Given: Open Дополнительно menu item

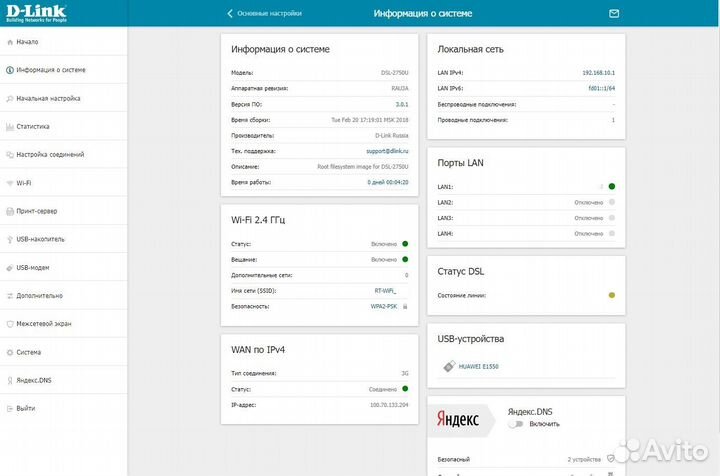Looking at the screenshot, I should click(x=64, y=296).
